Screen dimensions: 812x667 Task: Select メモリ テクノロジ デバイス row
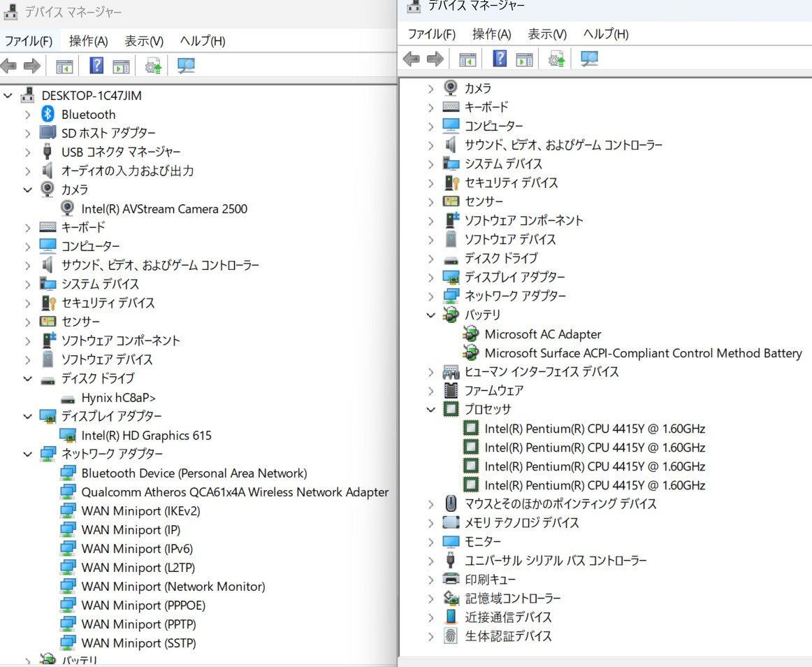click(521, 522)
